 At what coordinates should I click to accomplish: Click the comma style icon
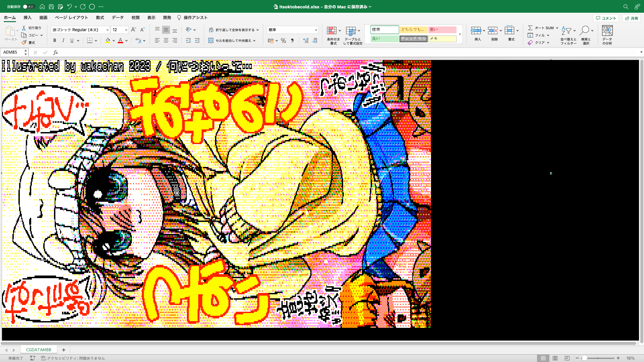tap(292, 41)
